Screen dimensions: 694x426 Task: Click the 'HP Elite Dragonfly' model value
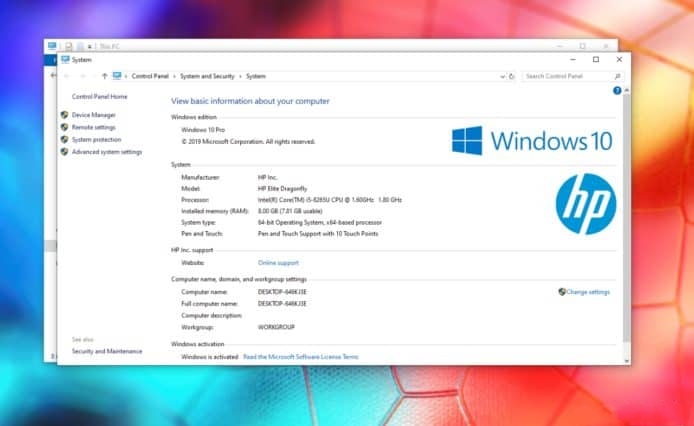tap(282, 189)
